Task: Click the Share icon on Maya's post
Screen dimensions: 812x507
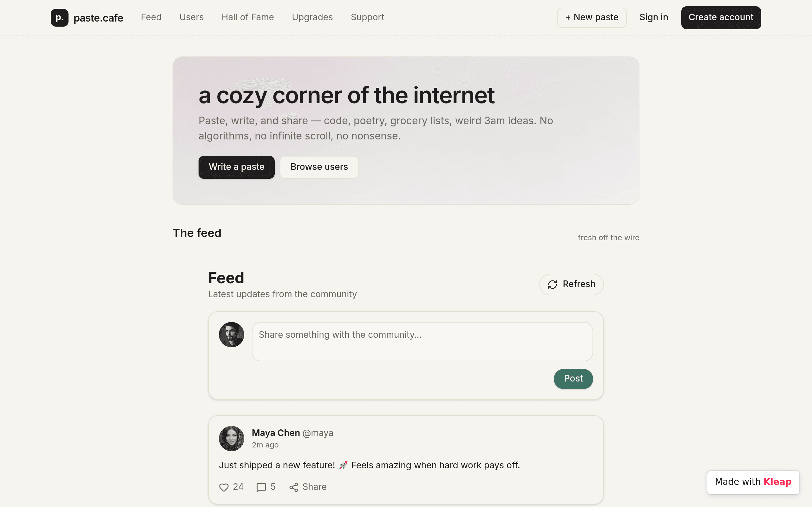Action: click(294, 487)
